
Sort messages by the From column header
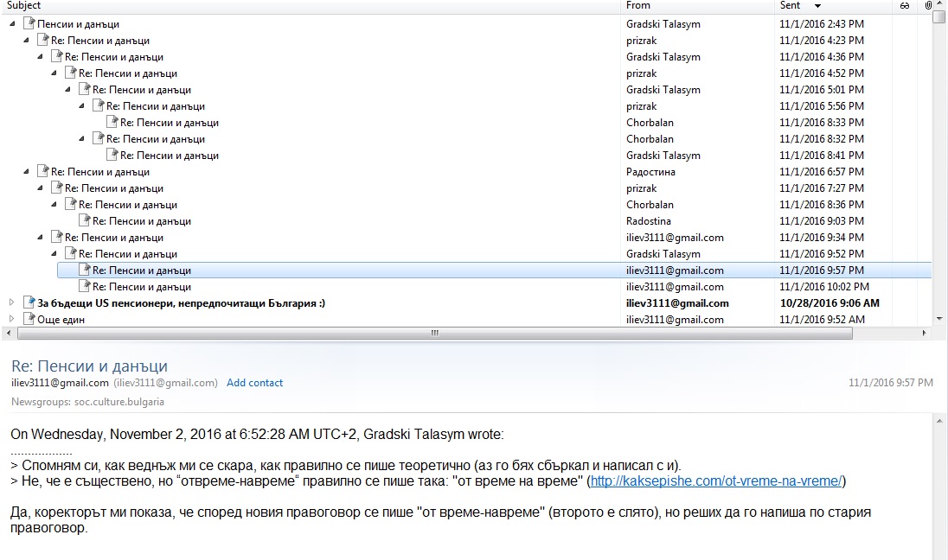[637, 5]
